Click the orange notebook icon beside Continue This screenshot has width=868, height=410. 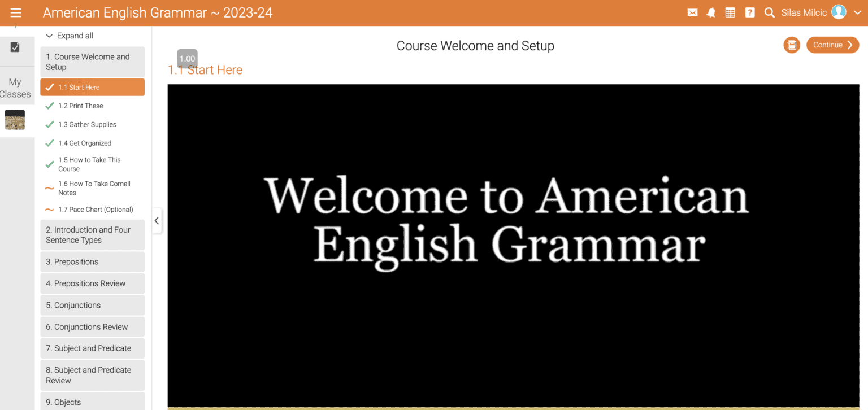[792, 45]
